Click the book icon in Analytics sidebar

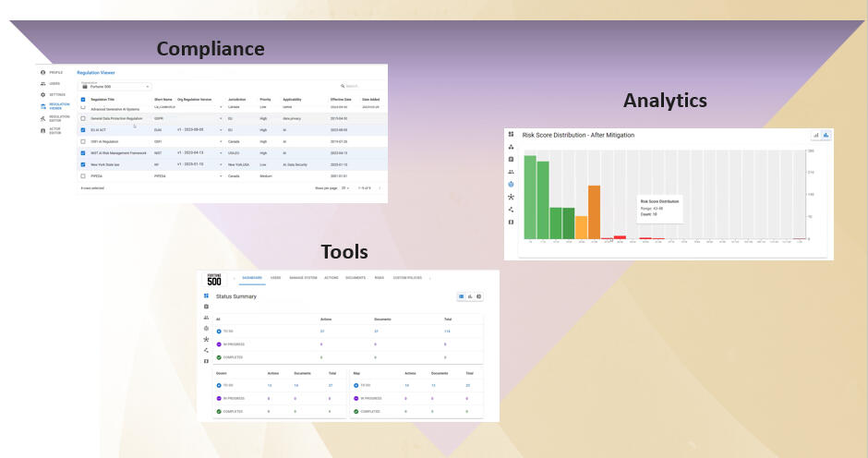pos(511,222)
